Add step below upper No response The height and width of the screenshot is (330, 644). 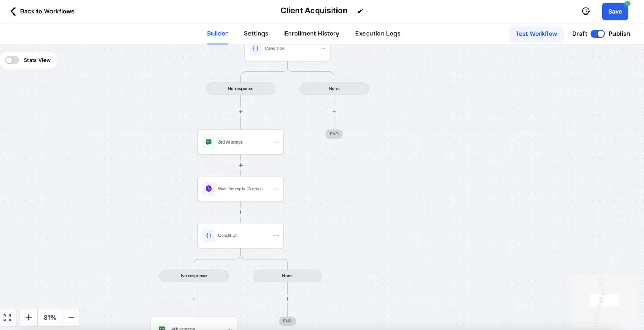(240, 112)
